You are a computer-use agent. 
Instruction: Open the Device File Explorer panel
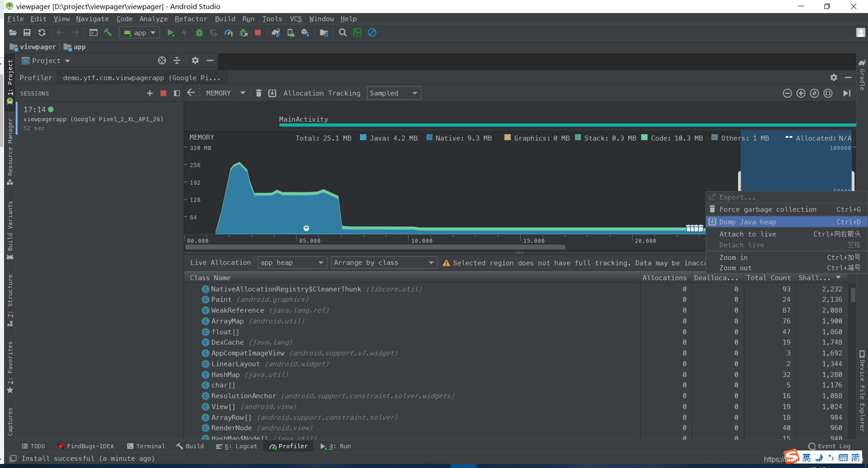[x=862, y=391]
